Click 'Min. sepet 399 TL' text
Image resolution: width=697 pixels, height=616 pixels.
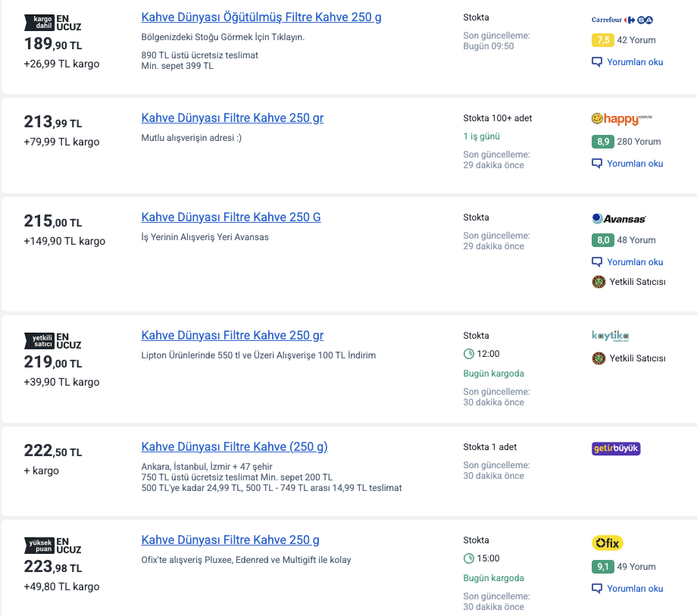177,66
